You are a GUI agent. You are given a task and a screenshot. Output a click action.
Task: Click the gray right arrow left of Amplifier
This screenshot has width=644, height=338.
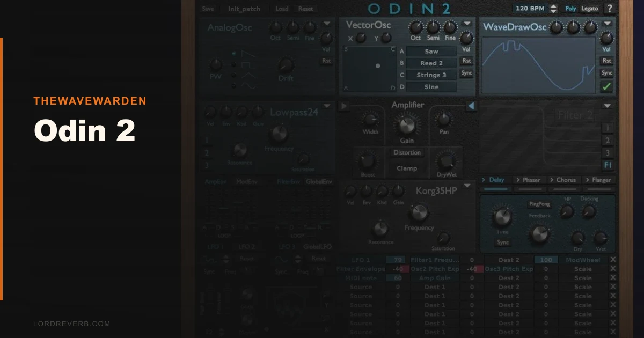click(x=344, y=106)
